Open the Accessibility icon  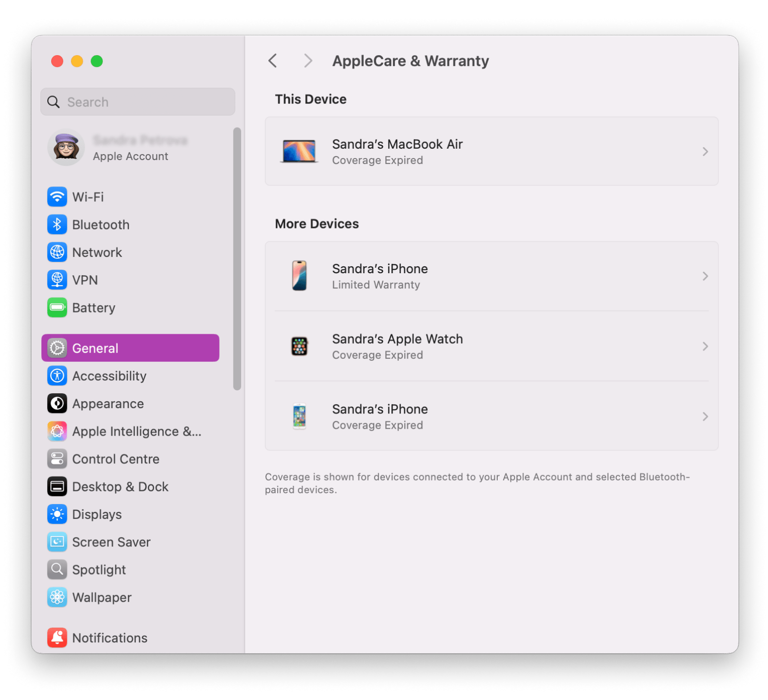57,376
